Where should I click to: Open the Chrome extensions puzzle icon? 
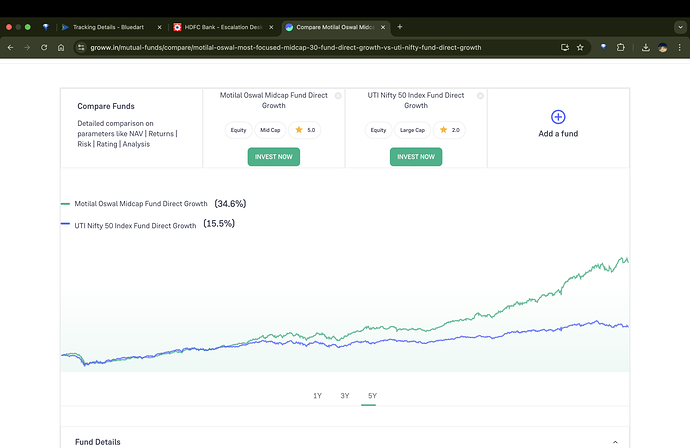pos(621,47)
